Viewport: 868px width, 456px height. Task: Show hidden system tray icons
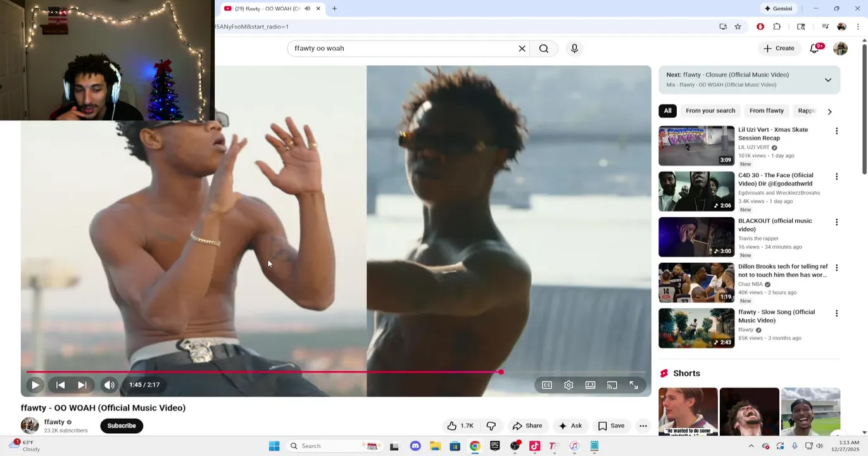tap(751, 446)
